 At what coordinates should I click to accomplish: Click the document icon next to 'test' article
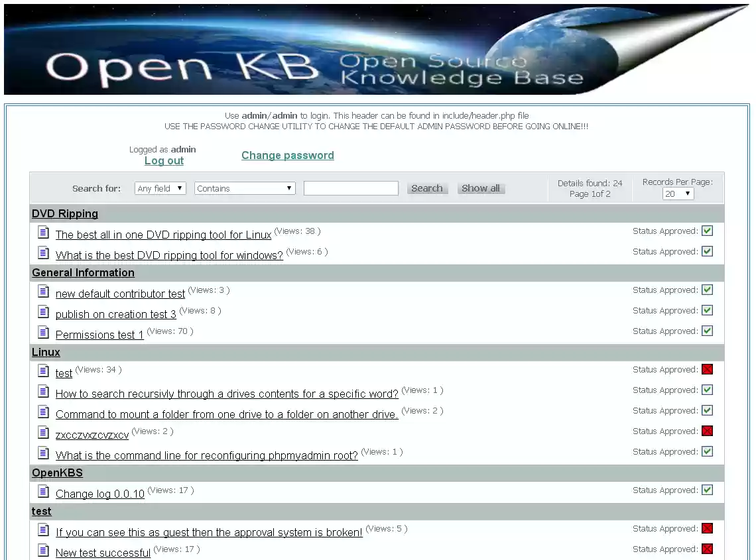pyautogui.click(x=43, y=369)
